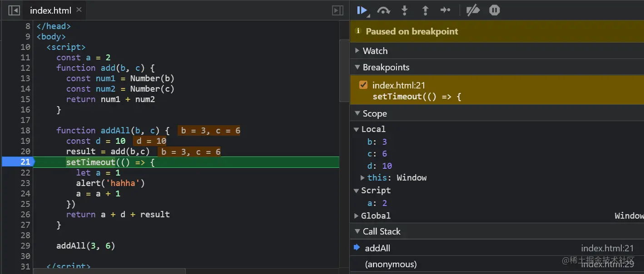Click the Step over icon
This screenshot has height=274, width=644.
(x=384, y=10)
